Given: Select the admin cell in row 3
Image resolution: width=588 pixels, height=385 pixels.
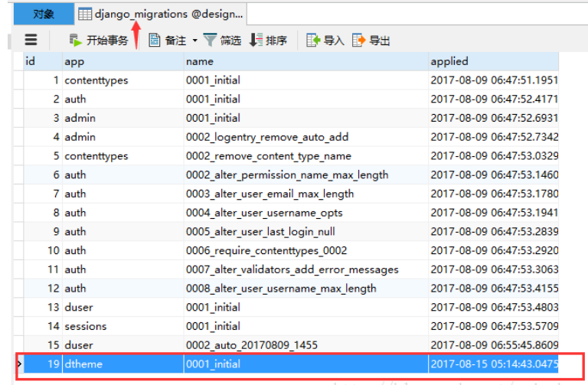Looking at the screenshot, I should point(123,118).
